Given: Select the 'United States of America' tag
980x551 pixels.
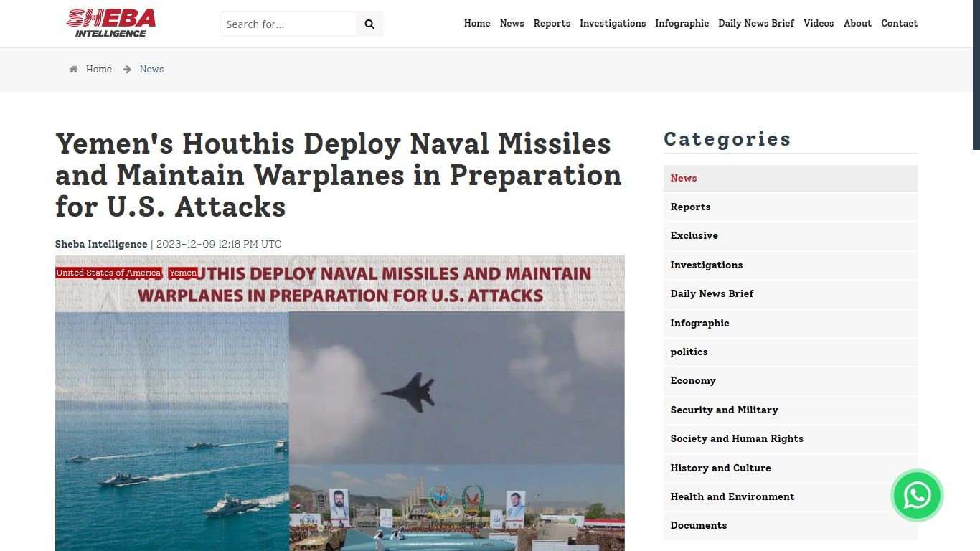Looking at the screenshot, I should [x=109, y=273].
